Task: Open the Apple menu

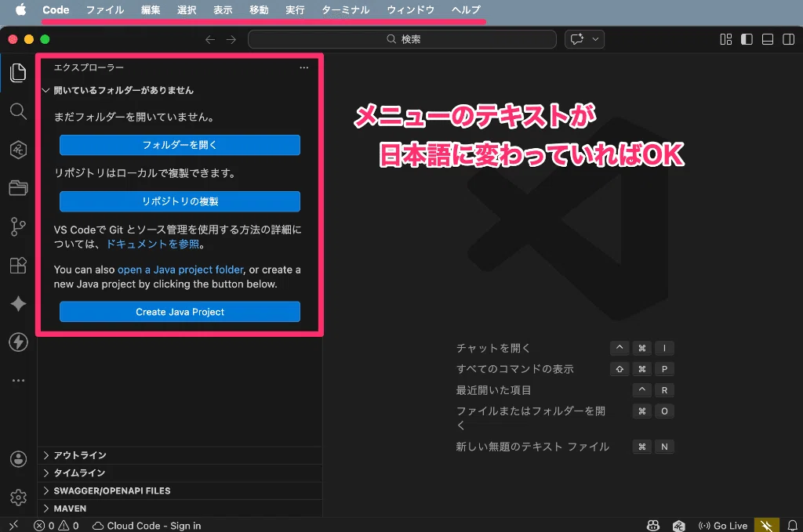Action: [20, 9]
